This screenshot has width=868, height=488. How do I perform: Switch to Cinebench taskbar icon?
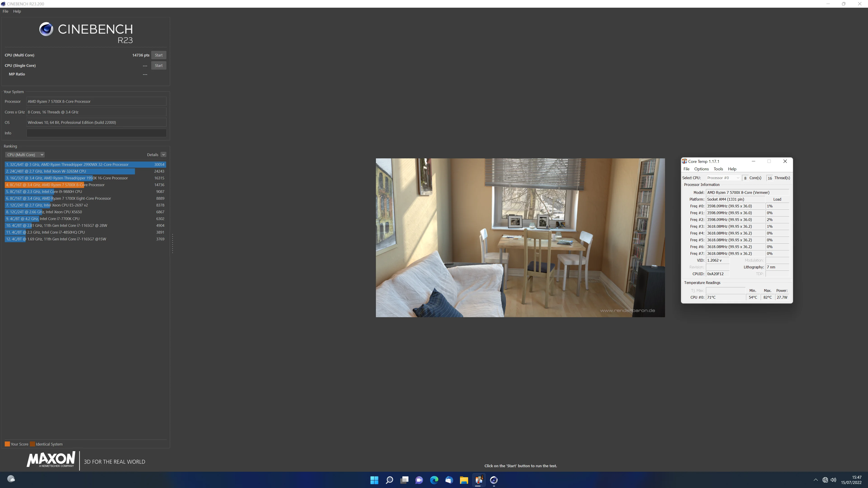point(494,480)
